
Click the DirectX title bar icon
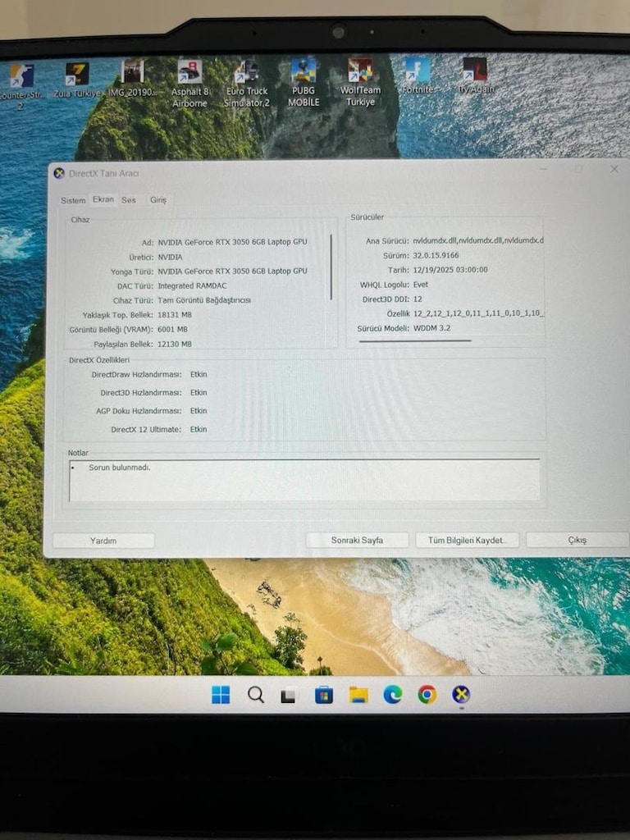(x=59, y=173)
